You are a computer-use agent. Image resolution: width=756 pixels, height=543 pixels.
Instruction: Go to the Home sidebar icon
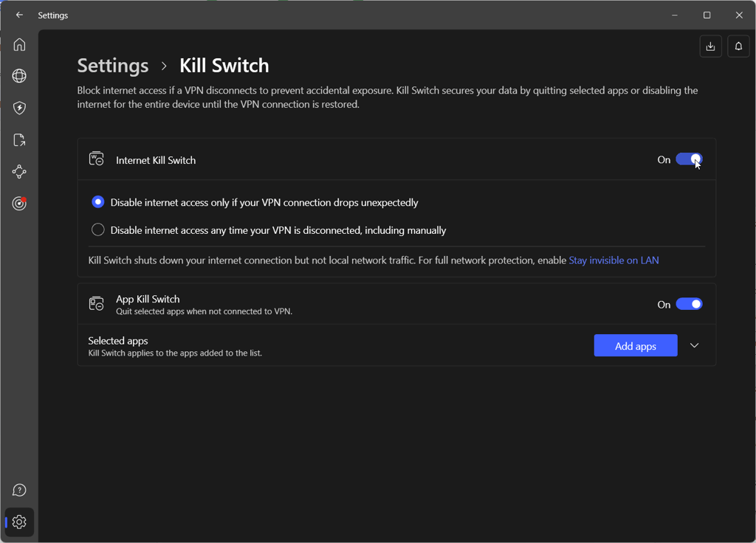click(x=19, y=44)
